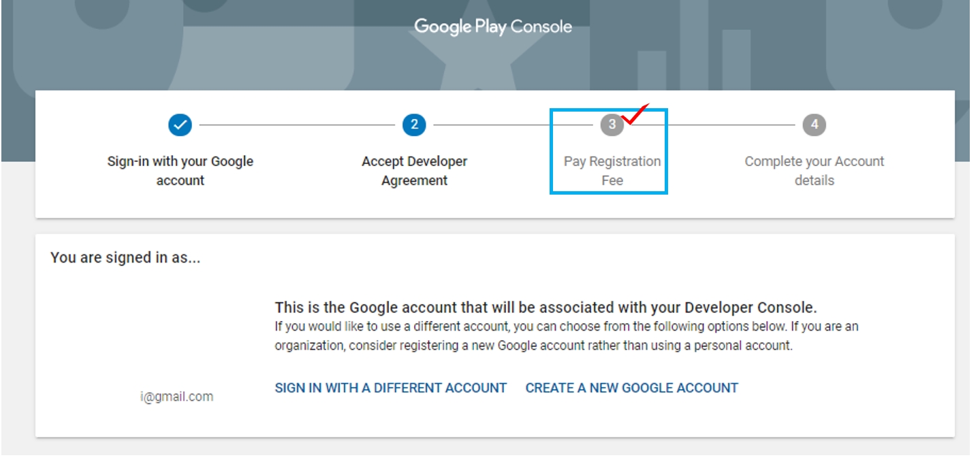
Task: Click 'Sign in with a different account' link
Action: click(x=391, y=388)
